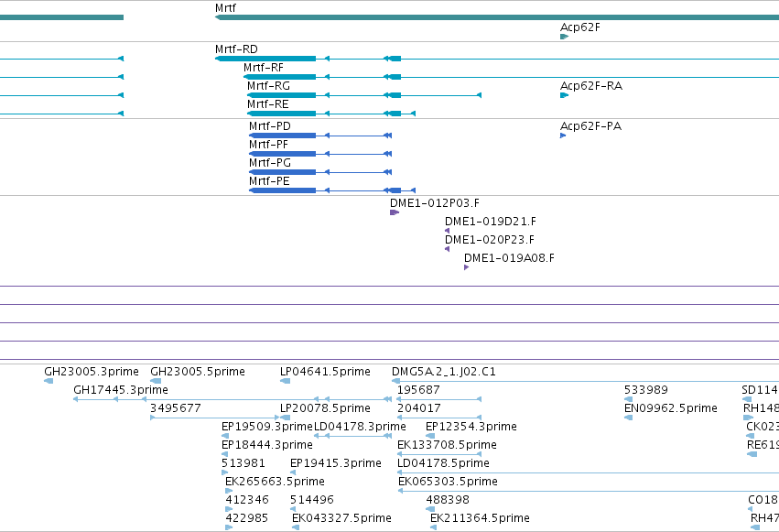Select the LP04641.5prime EST

[286, 381]
